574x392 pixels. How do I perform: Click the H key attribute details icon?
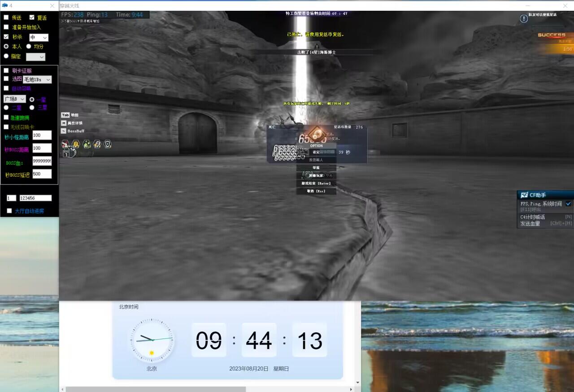[x=64, y=123]
